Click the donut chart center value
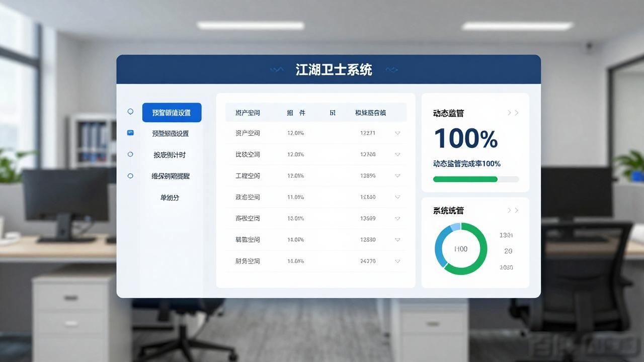 pos(461,249)
